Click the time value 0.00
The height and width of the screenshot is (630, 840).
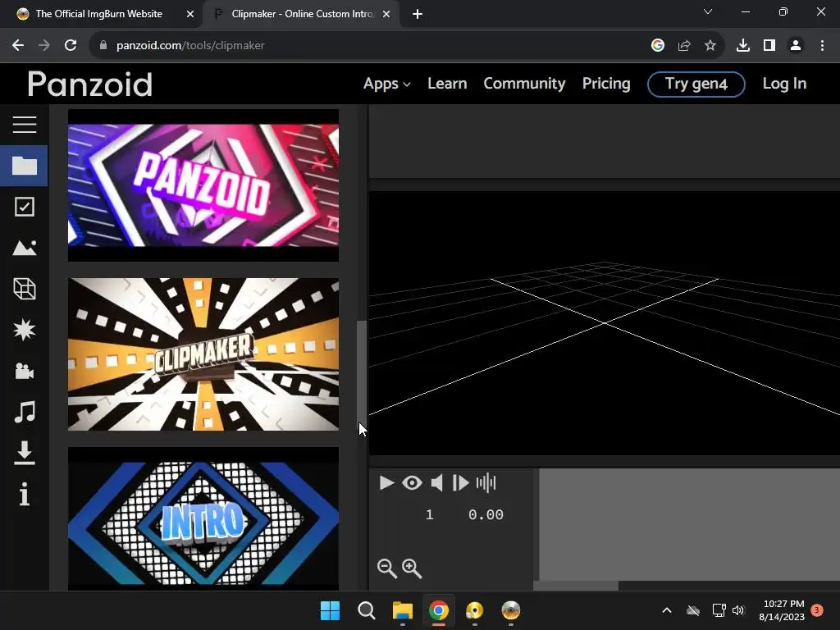point(486,515)
